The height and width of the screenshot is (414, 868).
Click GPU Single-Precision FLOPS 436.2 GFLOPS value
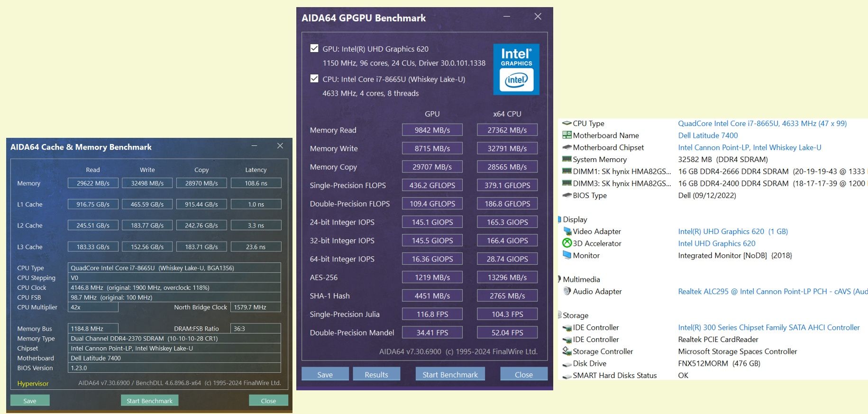[432, 185]
